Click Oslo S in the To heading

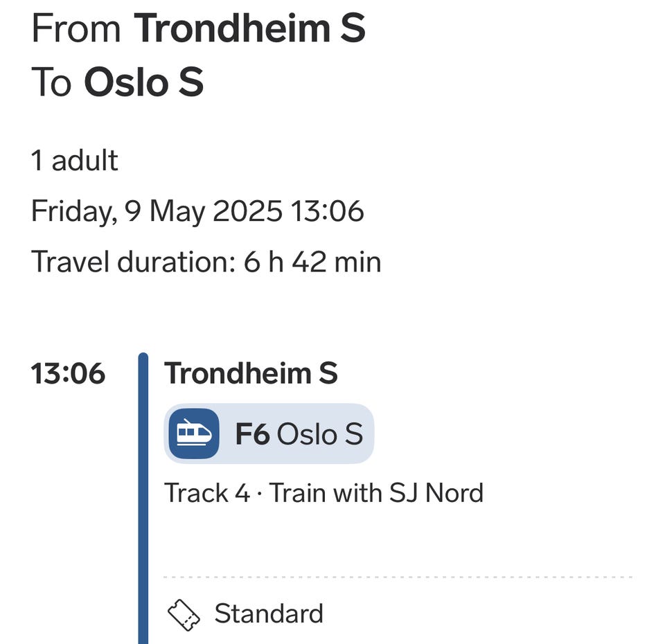tap(143, 82)
